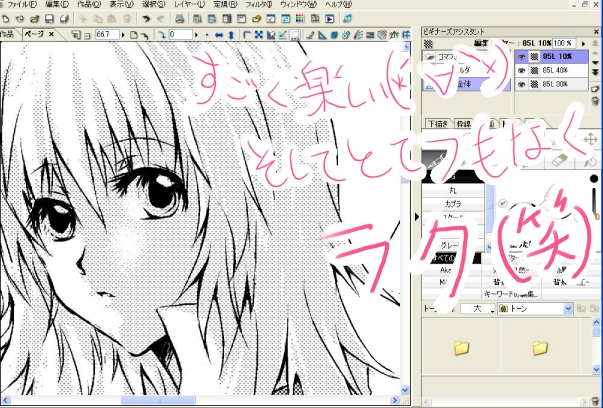
Task: Click arrow next to rotation value 0
Action: click(x=196, y=35)
